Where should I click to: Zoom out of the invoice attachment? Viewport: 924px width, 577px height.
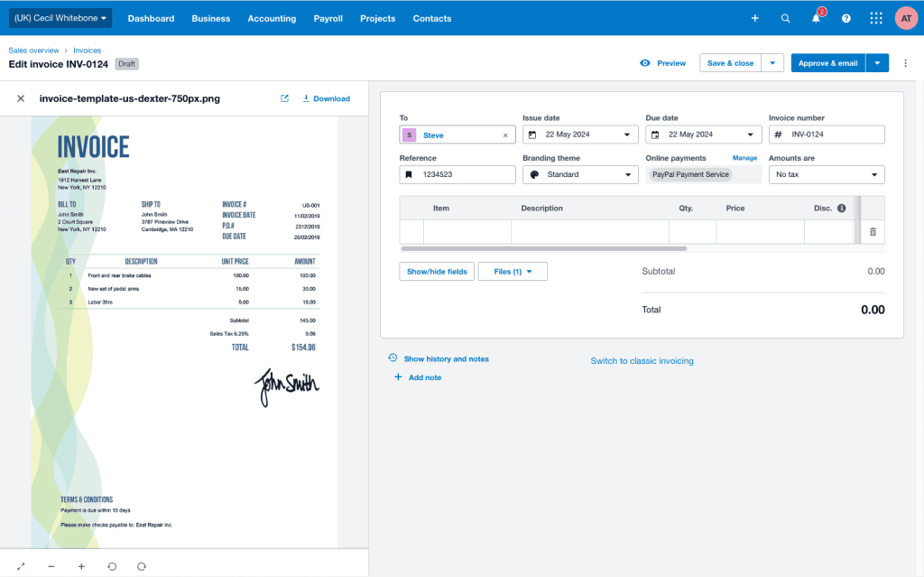(51, 566)
